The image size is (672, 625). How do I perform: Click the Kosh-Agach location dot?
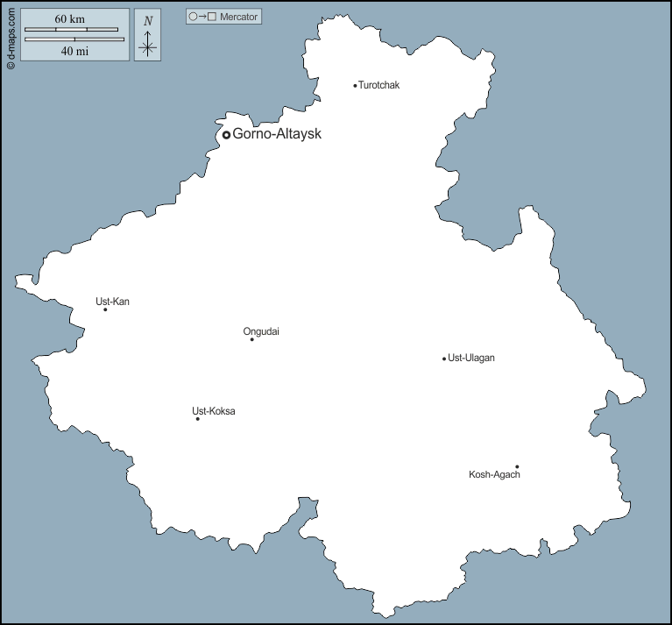pos(517,467)
